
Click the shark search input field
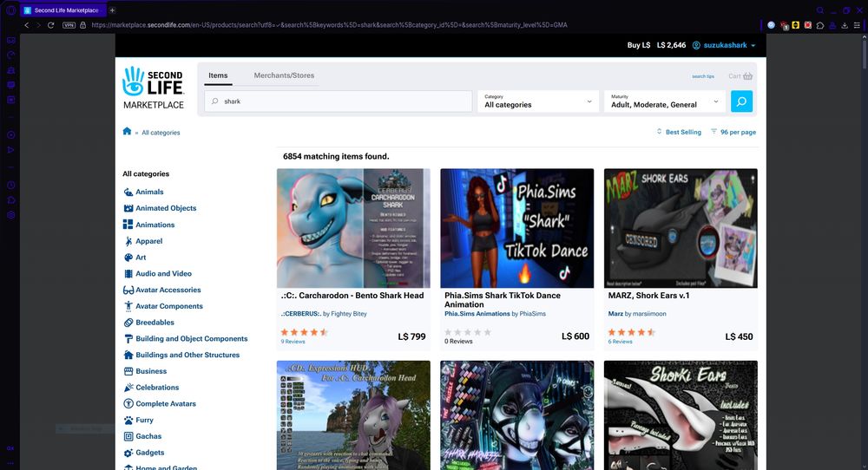pyautogui.click(x=339, y=101)
